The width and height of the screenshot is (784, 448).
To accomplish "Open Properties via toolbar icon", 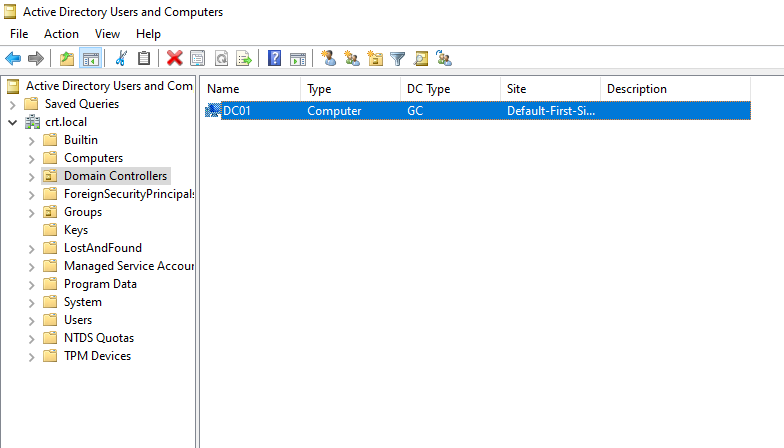I will [198, 58].
